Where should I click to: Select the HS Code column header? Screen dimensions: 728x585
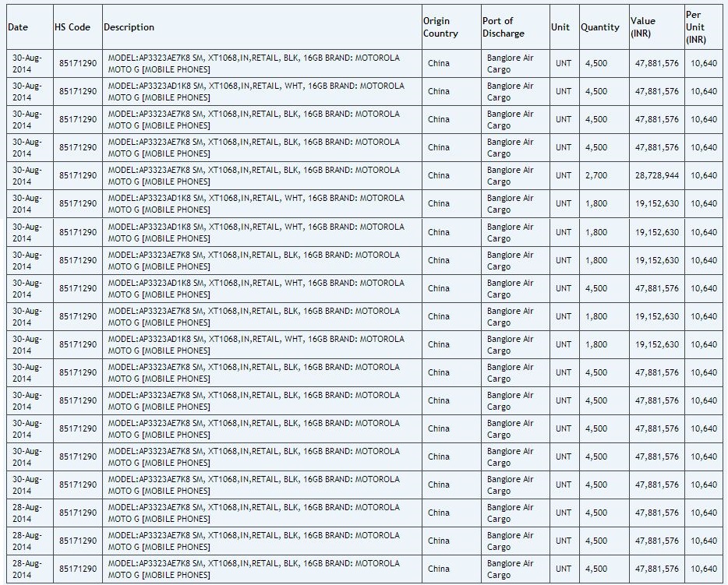click(x=72, y=27)
